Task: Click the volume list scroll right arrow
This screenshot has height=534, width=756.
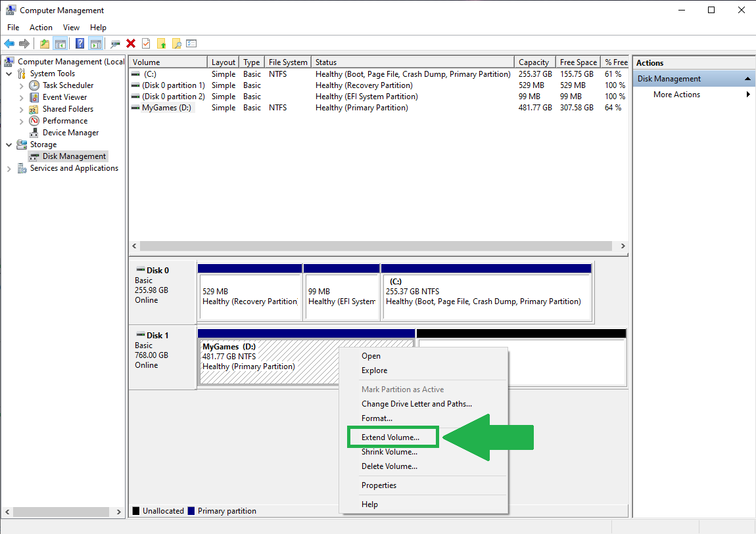Action: pos(623,246)
